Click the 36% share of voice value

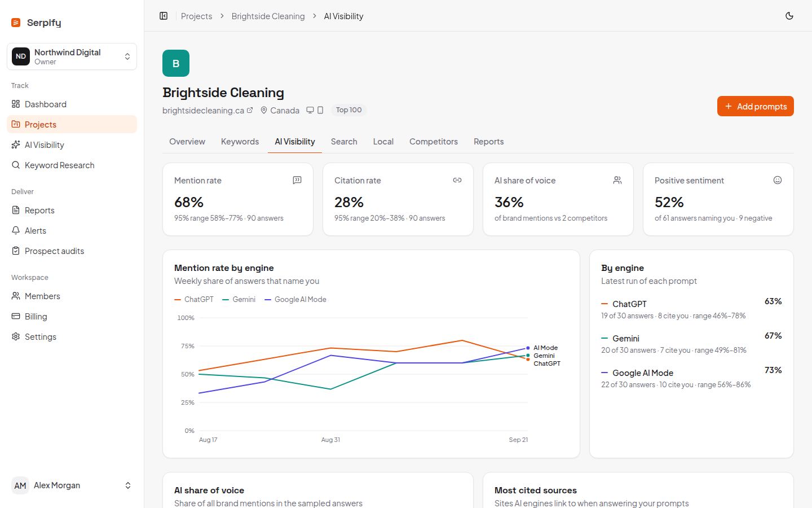coord(509,202)
